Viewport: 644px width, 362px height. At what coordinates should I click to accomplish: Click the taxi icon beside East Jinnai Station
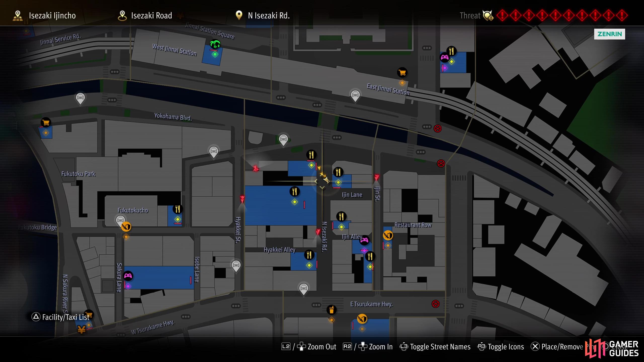click(x=355, y=95)
